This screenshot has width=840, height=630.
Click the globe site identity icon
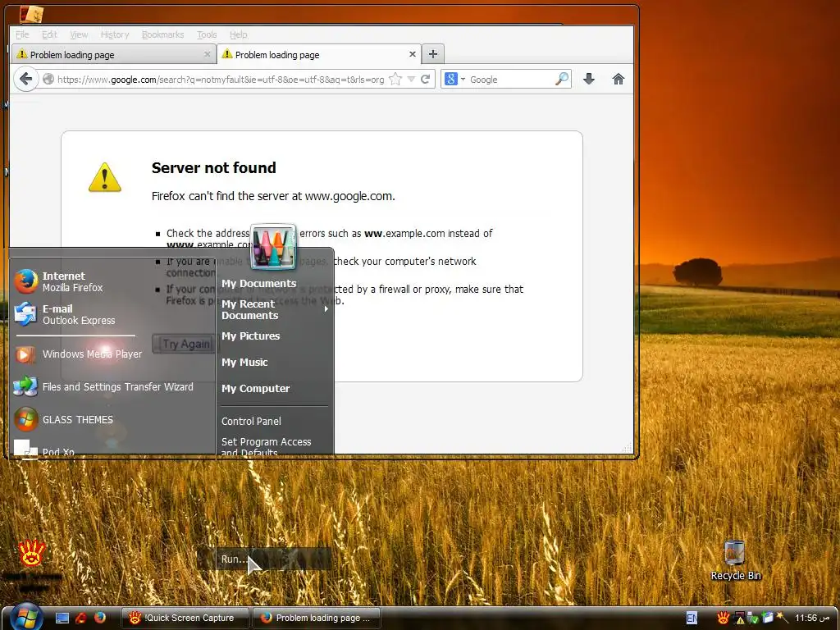(x=48, y=80)
